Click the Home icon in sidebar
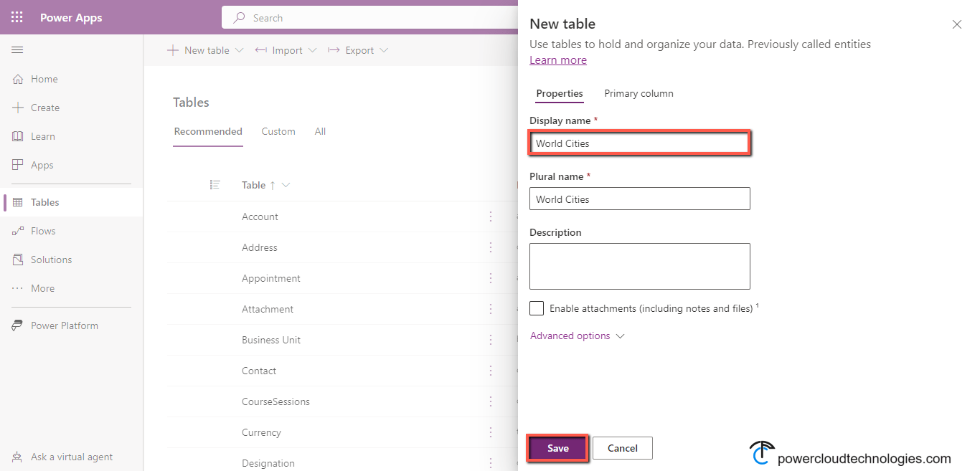 [18, 79]
